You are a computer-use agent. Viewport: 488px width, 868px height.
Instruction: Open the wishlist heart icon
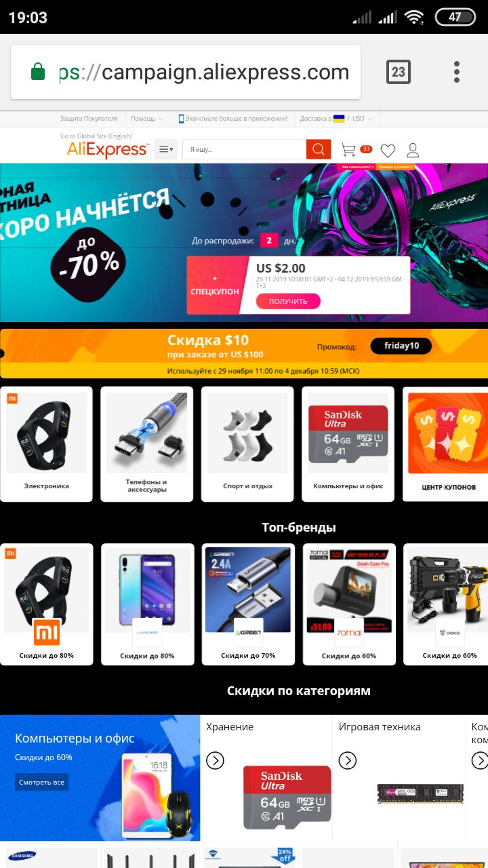(388, 151)
